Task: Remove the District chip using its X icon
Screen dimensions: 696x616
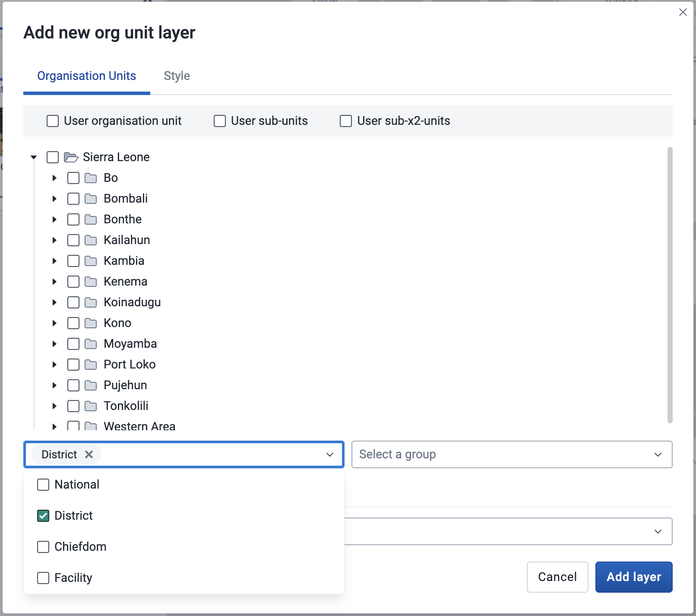Action: [89, 454]
